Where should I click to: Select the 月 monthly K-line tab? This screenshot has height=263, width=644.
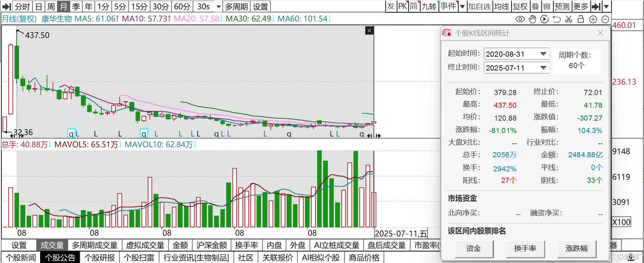coord(63,7)
